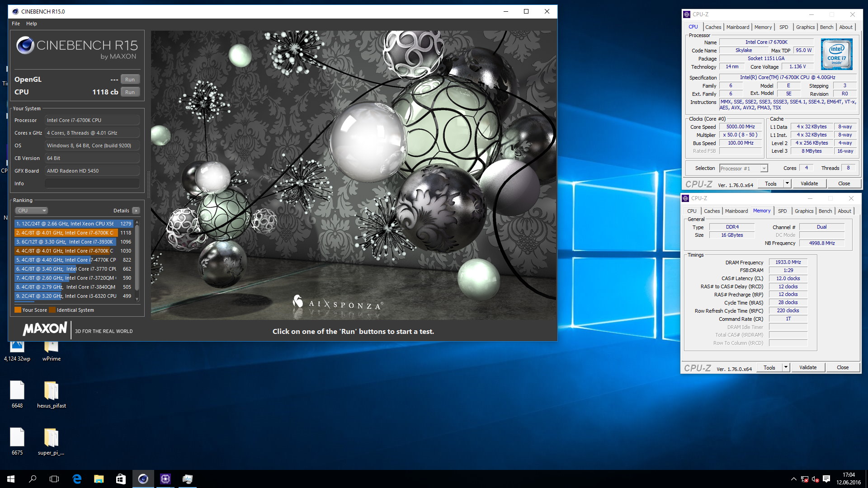Click Tools button in top CPU-Z window
This screenshot has height=488, width=868.
point(771,184)
